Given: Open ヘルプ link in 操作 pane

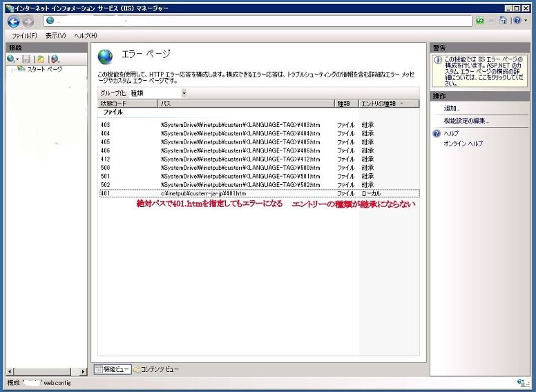Looking at the screenshot, I should (451, 133).
